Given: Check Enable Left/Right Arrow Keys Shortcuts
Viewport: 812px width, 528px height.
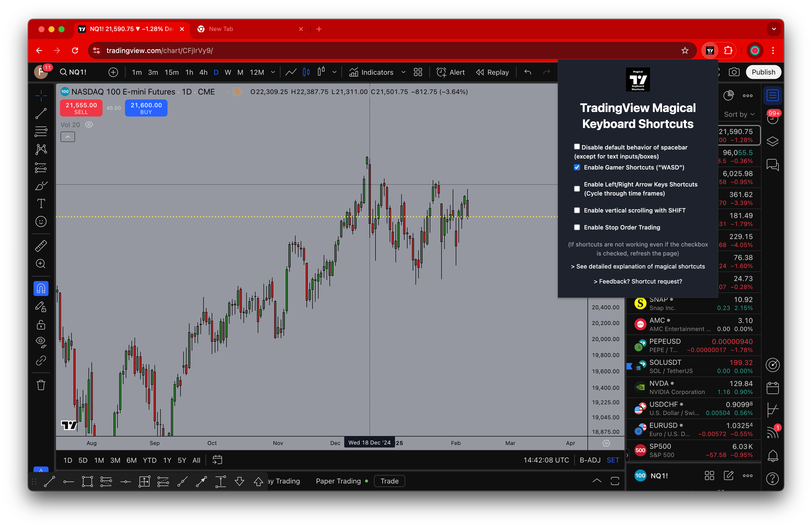Looking at the screenshot, I should [x=577, y=188].
